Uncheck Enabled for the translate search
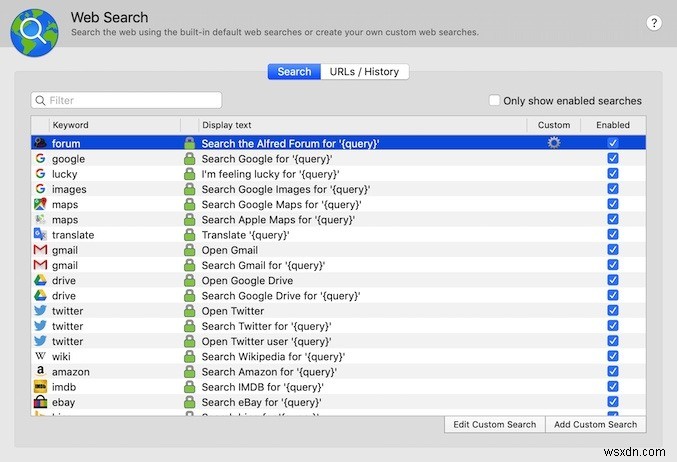This screenshot has width=677, height=462. 613,235
